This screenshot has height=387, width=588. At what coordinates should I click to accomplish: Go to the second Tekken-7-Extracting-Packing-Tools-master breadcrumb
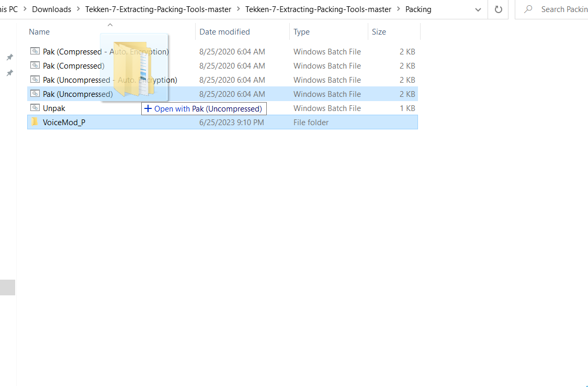click(318, 9)
